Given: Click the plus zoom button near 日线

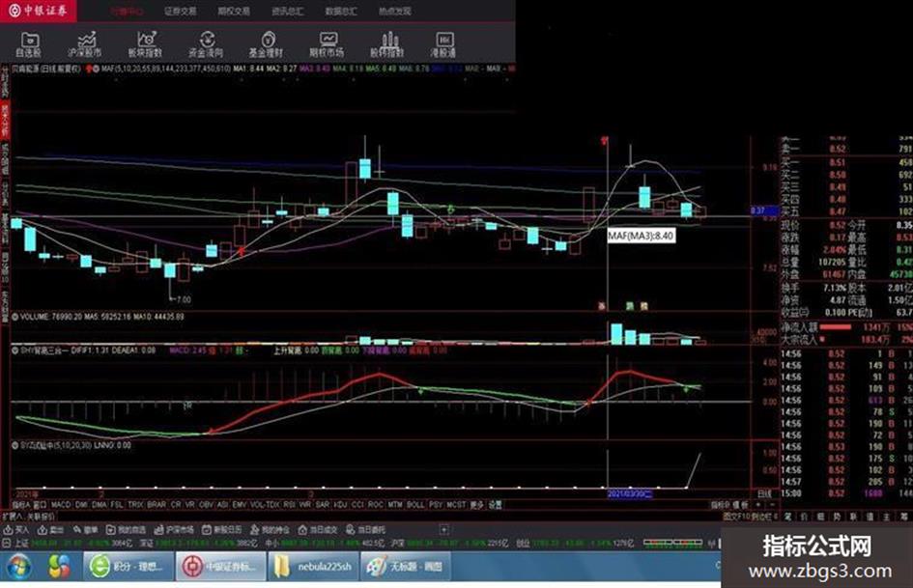Looking at the screenshot, I should (x=758, y=505).
